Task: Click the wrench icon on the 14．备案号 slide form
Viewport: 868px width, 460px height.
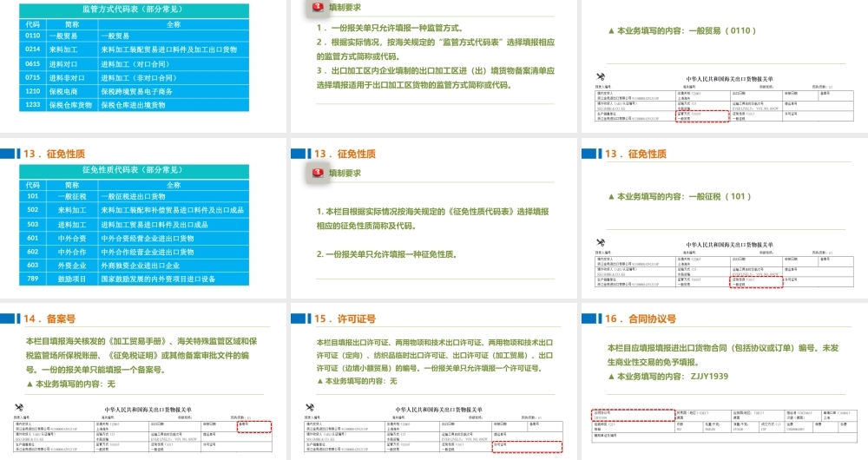Action: pyautogui.click(x=19, y=407)
